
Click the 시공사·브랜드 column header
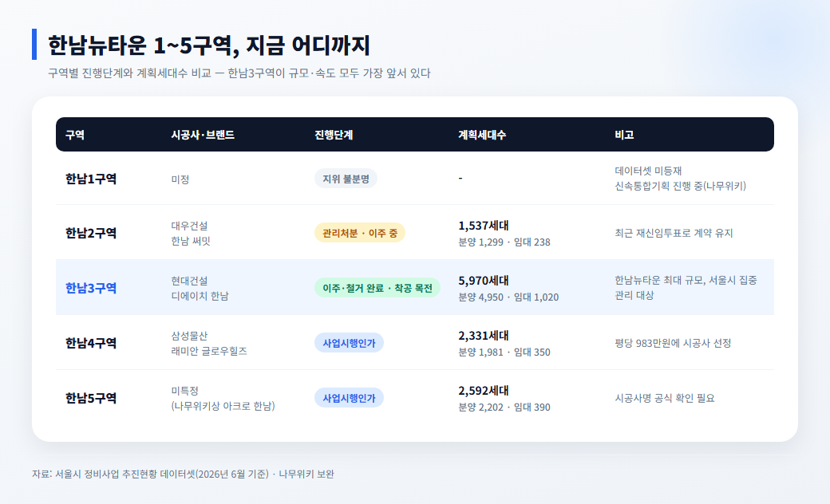[x=203, y=135]
